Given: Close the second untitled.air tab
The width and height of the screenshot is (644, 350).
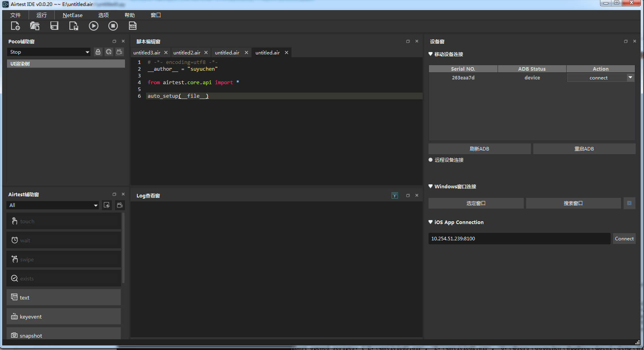Looking at the screenshot, I should point(246,52).
